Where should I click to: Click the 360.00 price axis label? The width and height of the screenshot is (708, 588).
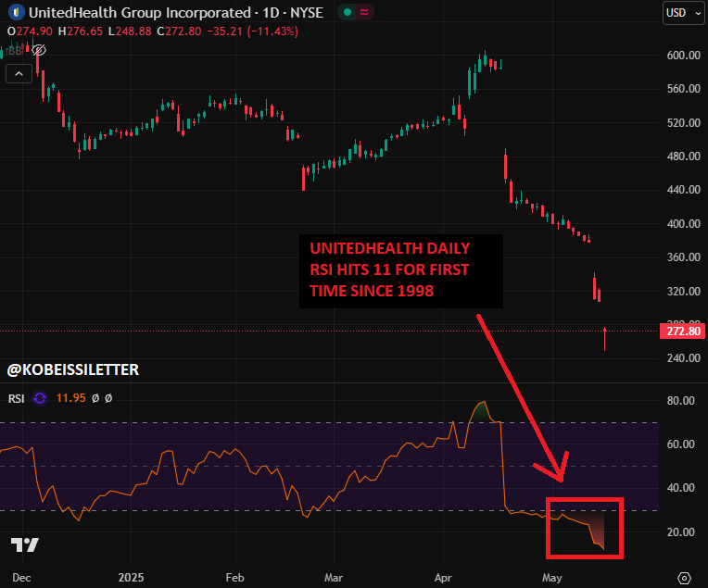point(684,257)
